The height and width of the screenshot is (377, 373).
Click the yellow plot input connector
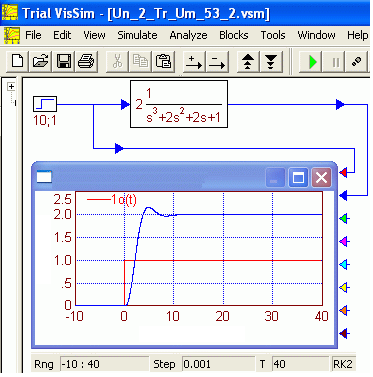[344, 287]
